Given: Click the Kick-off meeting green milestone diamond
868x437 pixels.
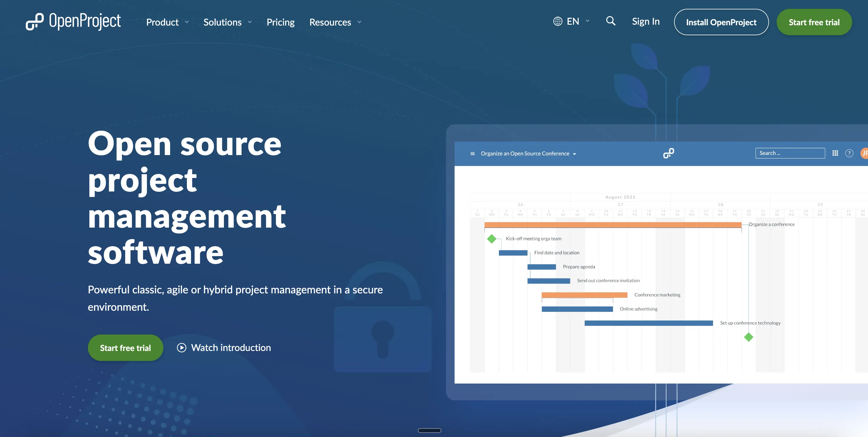Looking at the screenshot, I should click(492, 239).
